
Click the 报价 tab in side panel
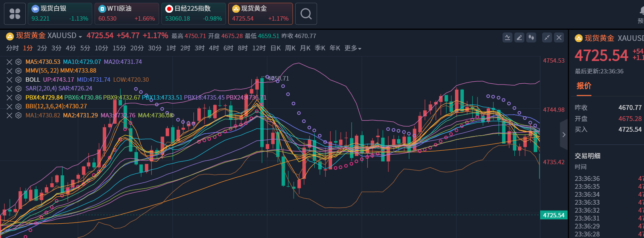tap(584, 86)
